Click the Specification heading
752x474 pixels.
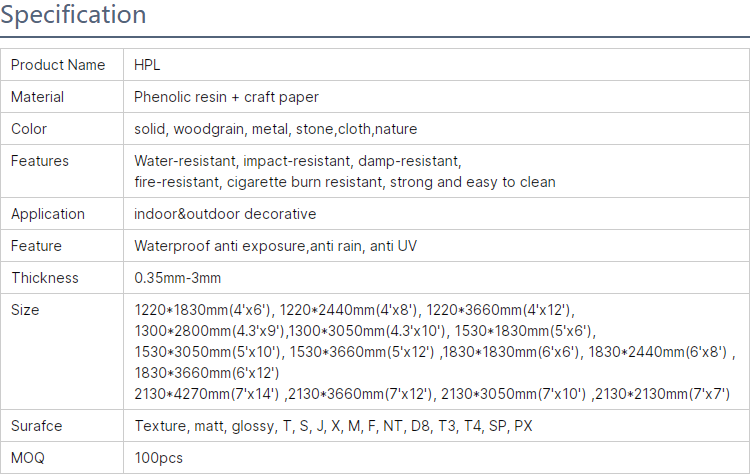[x=74, y=15]
